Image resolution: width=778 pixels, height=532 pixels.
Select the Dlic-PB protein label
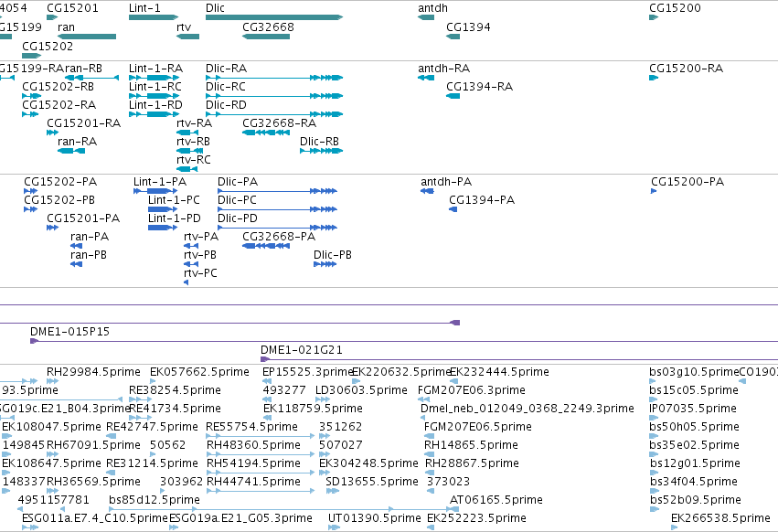pyautogui.click(x=333, y=255)
